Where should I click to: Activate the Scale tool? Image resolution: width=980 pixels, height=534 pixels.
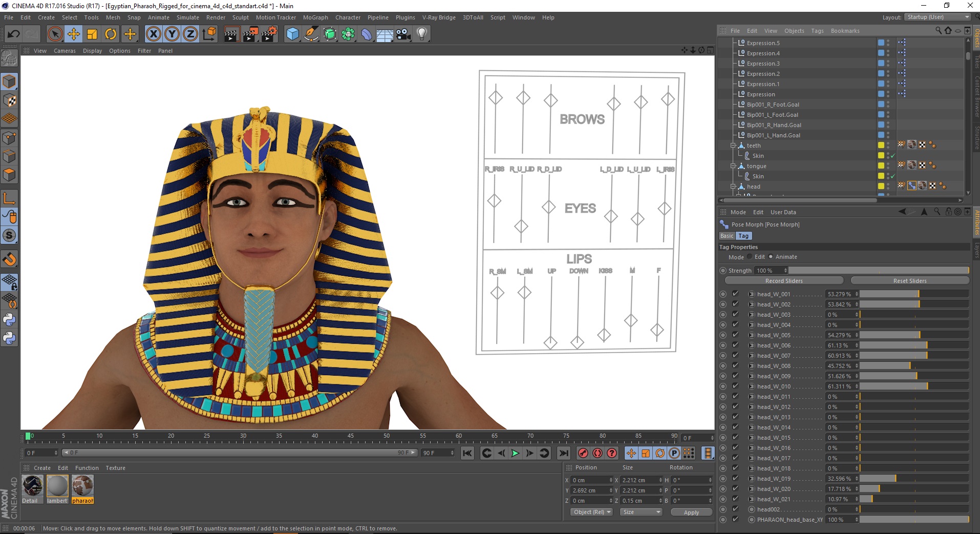[92, 34]
